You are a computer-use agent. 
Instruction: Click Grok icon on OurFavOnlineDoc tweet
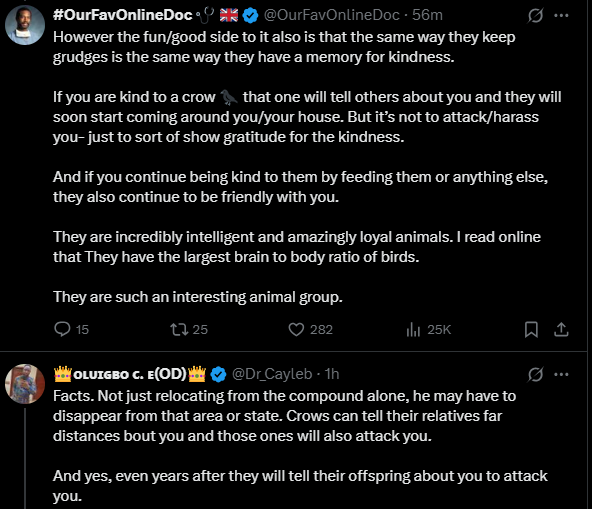click(535, 15)
